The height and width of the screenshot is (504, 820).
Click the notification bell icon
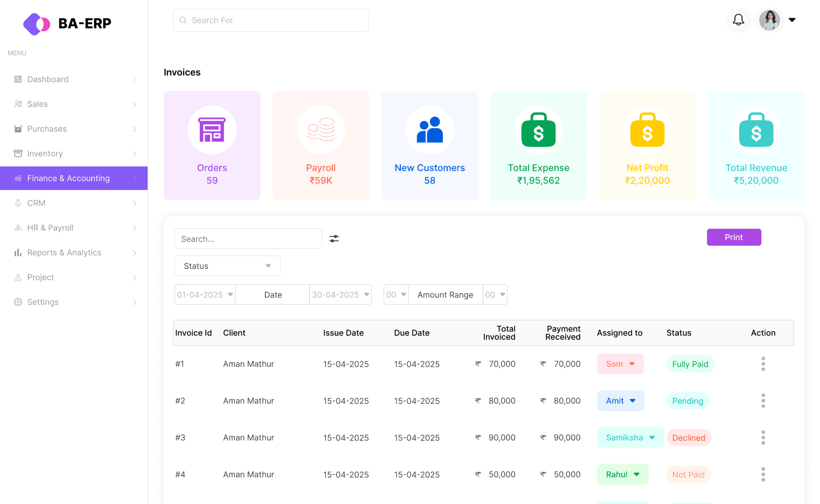tap(738, 20)
